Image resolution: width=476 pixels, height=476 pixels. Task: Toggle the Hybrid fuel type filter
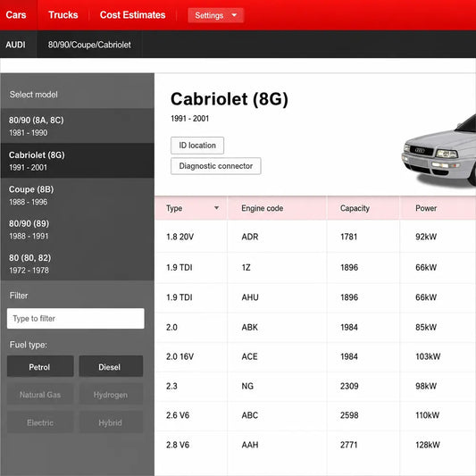[x=111, y=422]
